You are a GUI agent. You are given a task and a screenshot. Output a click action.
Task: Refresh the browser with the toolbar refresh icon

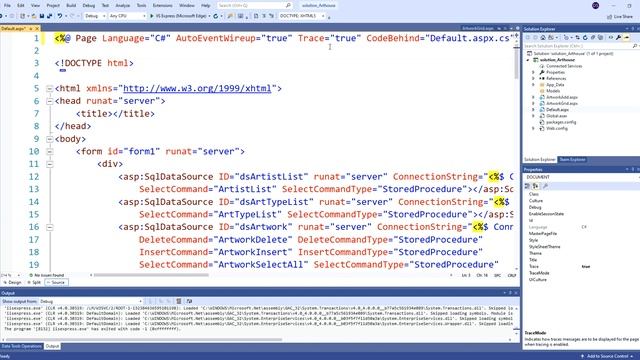(x=216, y=16)
